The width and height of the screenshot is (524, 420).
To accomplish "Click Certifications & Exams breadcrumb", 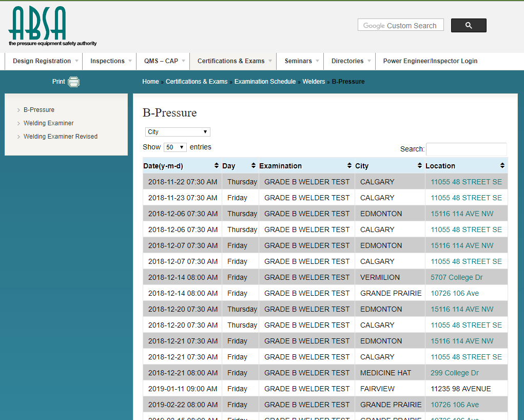I will click(x=197, y=82).
